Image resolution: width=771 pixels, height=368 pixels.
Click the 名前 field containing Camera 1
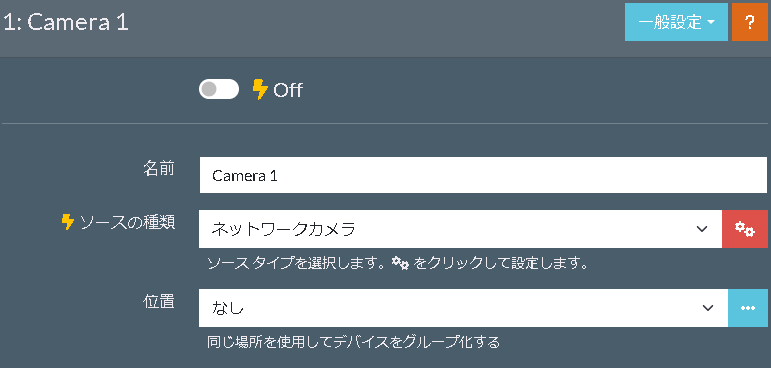[x=483, y=175]
